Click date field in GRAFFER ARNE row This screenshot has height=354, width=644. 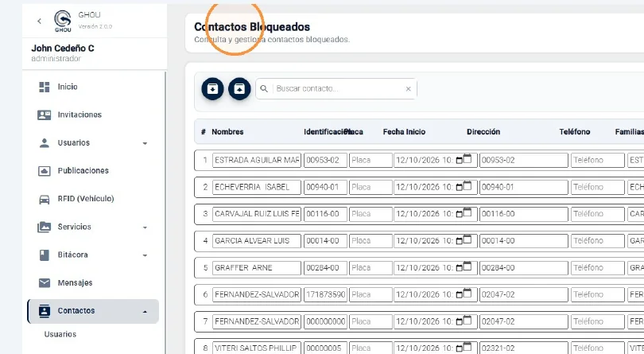436,267
